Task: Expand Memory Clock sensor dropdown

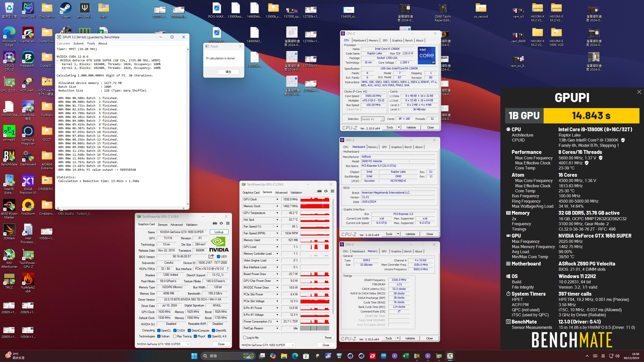Action: point(277,206)
